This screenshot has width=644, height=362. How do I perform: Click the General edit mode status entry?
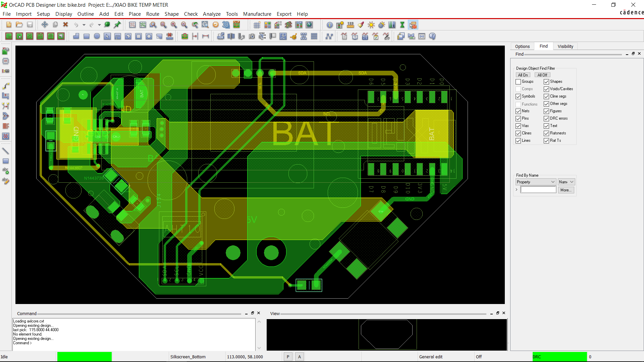click(431, 357)
